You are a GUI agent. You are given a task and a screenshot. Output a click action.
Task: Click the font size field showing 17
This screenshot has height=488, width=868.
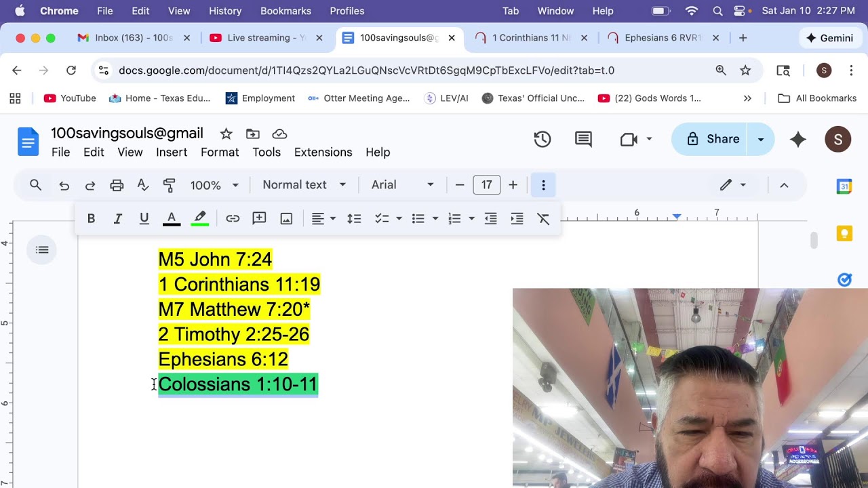point(486,185)
